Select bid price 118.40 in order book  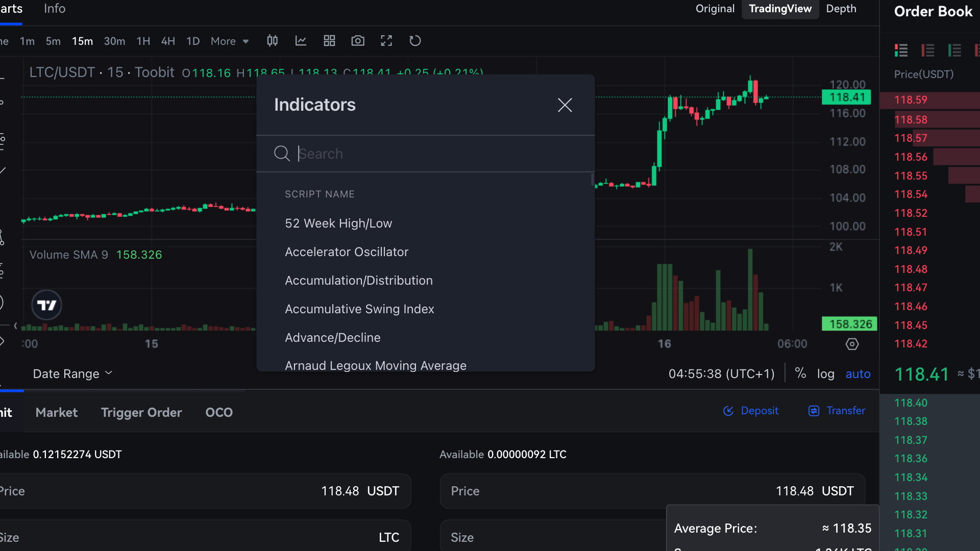click(x=911, y=403)
